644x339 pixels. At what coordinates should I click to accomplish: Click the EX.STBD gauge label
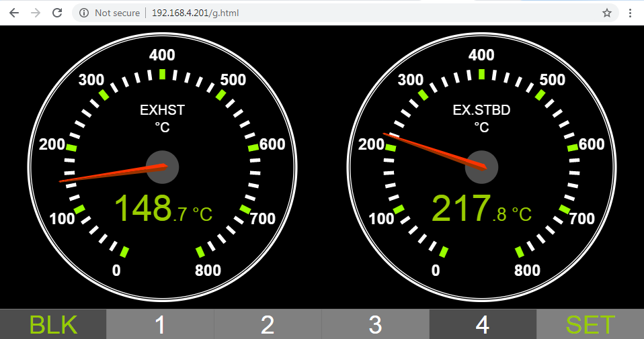pos(481,110)
